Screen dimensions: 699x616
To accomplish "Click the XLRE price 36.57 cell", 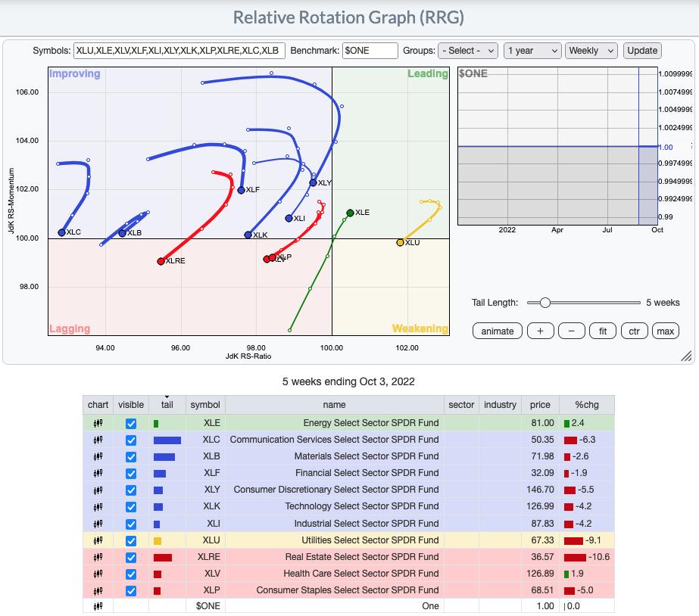I will (540, 557).
